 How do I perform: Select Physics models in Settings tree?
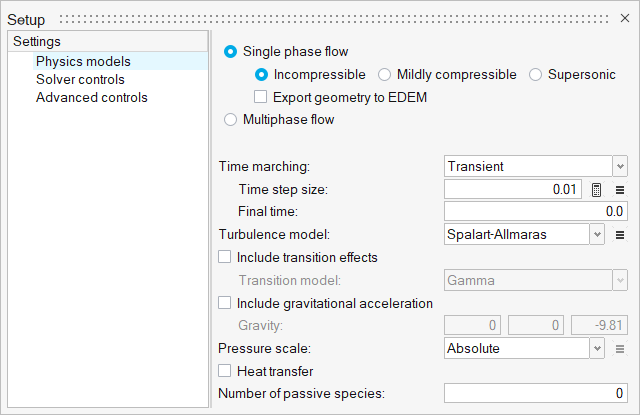[83, 61]
